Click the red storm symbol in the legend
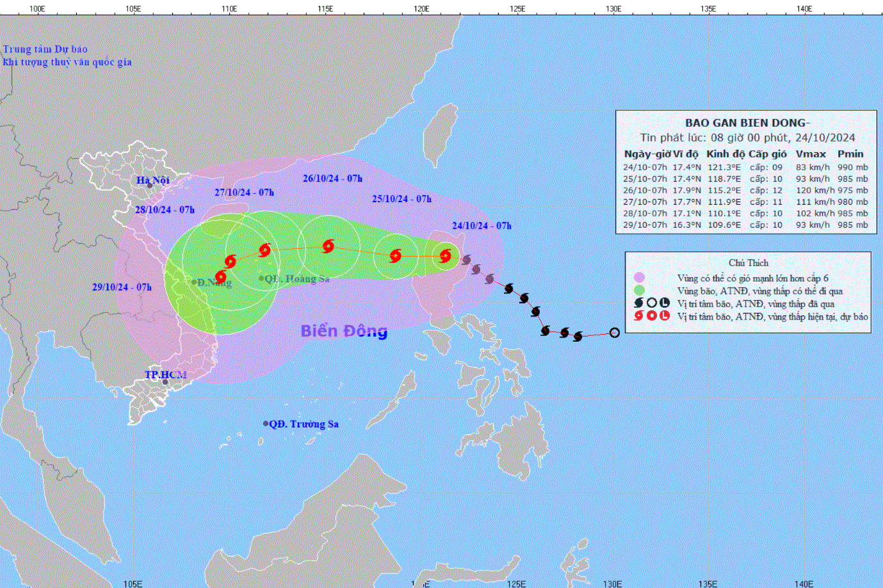The width and height of the screenshot is (883, 588). tap(638, 316)
